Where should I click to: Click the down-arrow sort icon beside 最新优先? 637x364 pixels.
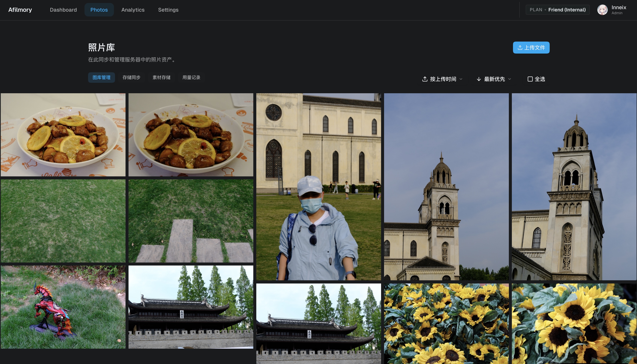[x=479, y=79]
